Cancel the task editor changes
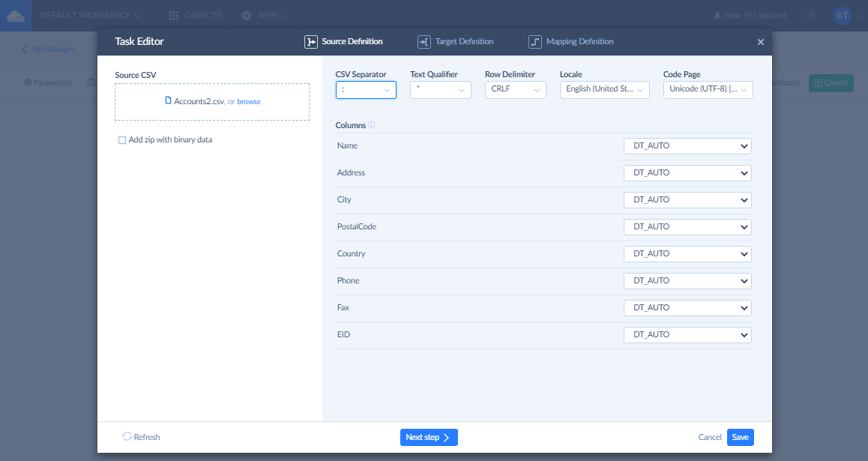 click(x=709, y=437)
